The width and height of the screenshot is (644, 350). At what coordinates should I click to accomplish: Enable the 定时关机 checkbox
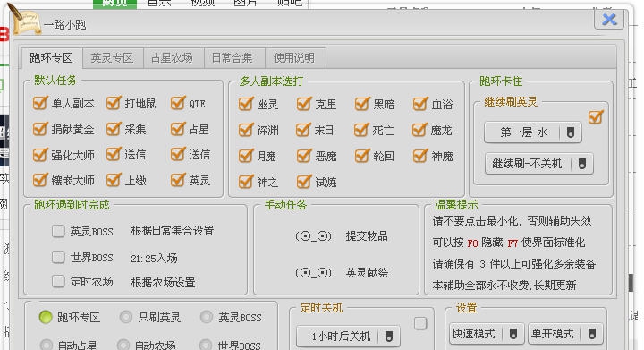(420, 323)
